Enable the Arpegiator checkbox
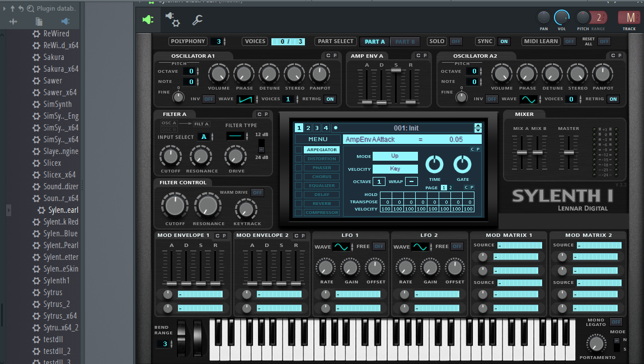Viewport: 644px width, 364px height. tap(299, 150)
